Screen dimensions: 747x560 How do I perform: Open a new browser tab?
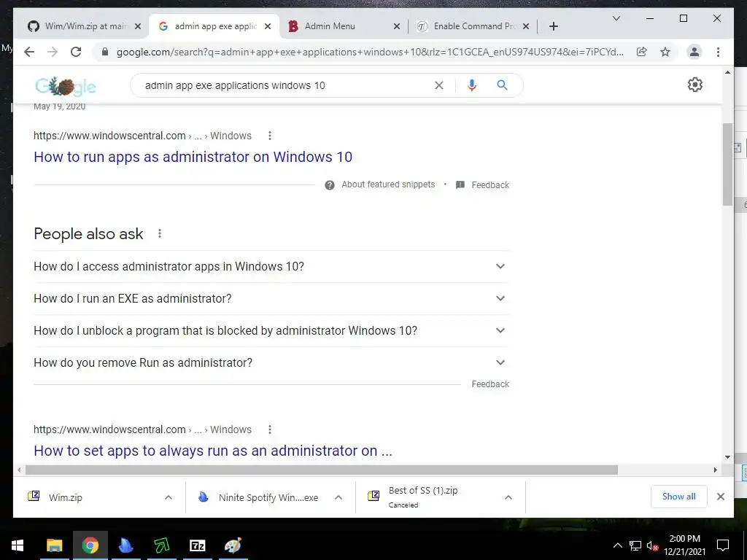coord(553,26)
